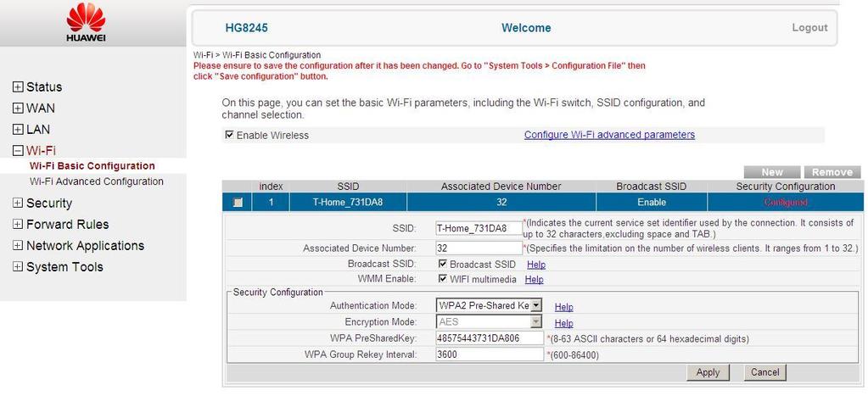The image size is (868, 396).
Task: Open Configure Wi-Fi advanced parameters link
Action: coord(609,135)
